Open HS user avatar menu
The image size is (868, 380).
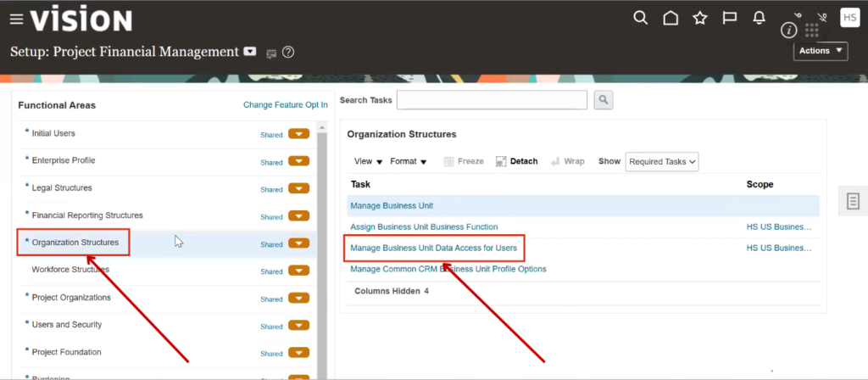point(849,18)
